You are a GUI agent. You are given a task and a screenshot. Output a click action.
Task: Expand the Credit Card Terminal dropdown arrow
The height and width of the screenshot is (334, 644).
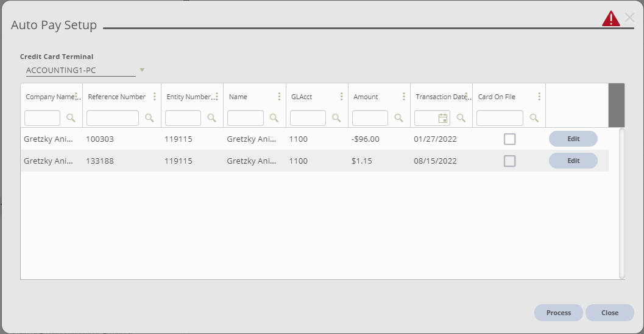[x=142, y=70]
